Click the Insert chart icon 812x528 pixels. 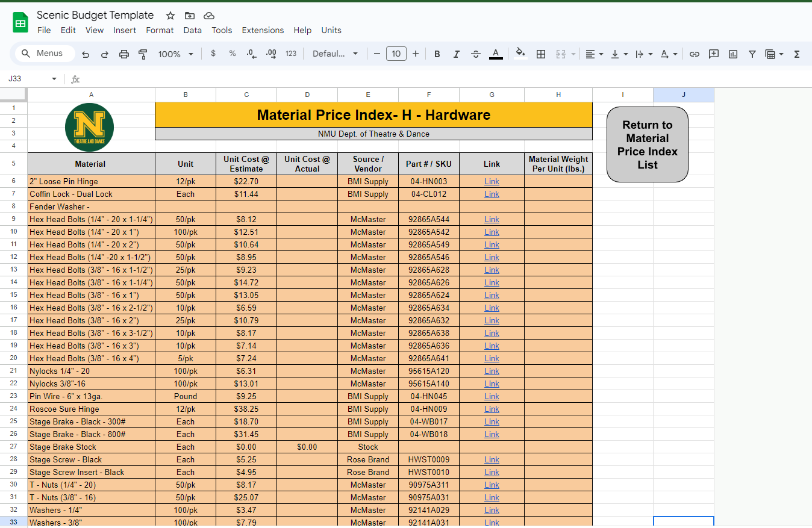click(x=733, y=54)
